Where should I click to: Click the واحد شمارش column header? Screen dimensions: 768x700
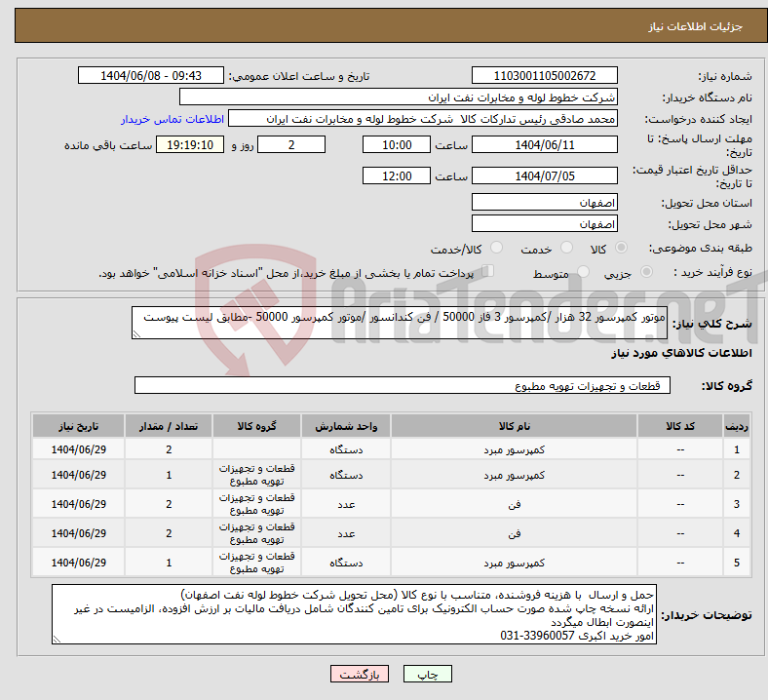346,426
